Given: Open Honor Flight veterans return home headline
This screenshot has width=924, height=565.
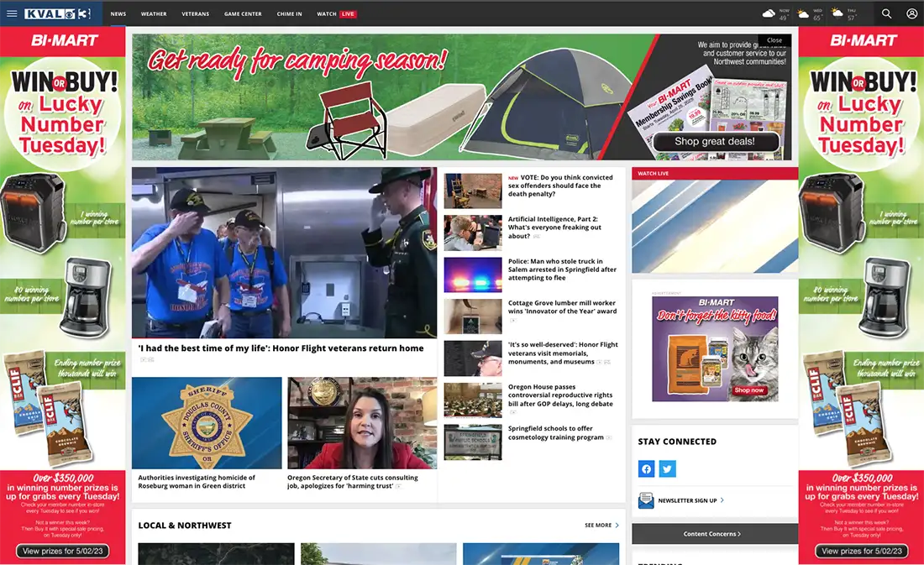Looking at the screenshot, I should pos(281,348).
